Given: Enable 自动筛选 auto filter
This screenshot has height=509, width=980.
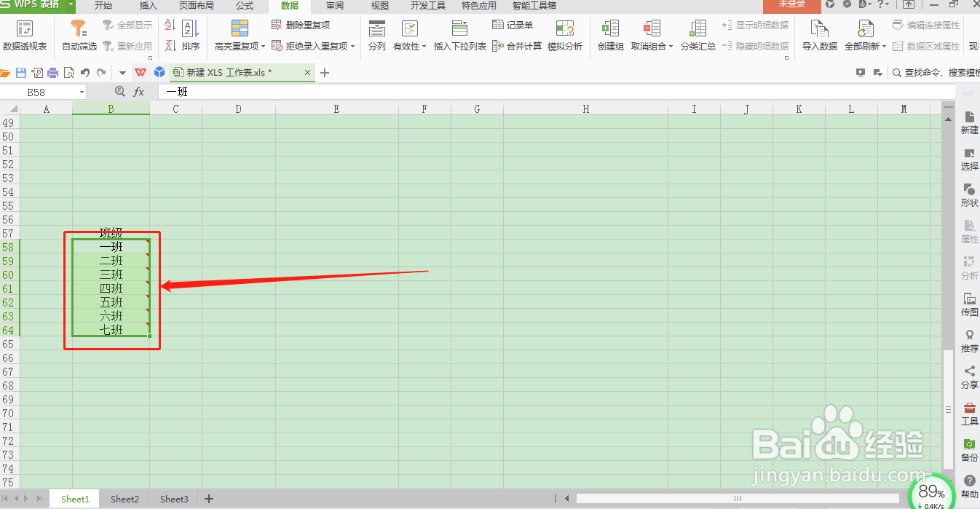Looking at the screenshot, I should coord(79,36).
